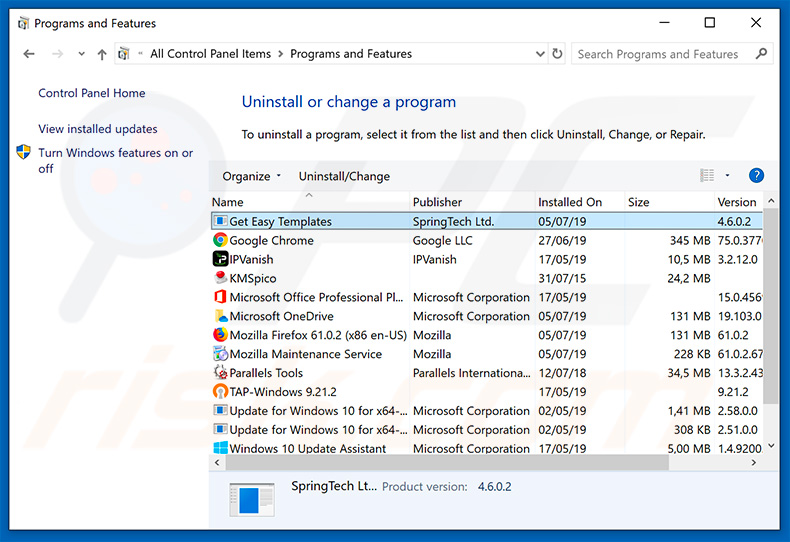Click Programs and Features breadcrumb

click(351, 54)
